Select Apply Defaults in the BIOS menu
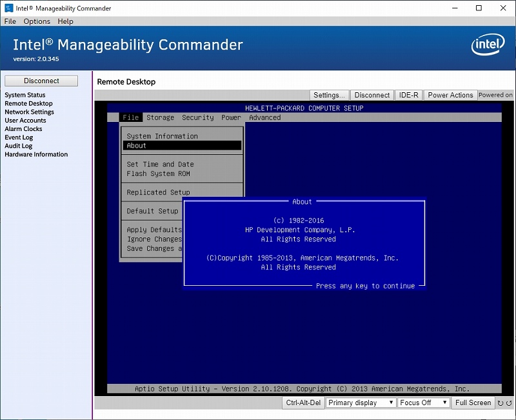The width and height of the screenshot is (516, 420). (x=154, y=230)
